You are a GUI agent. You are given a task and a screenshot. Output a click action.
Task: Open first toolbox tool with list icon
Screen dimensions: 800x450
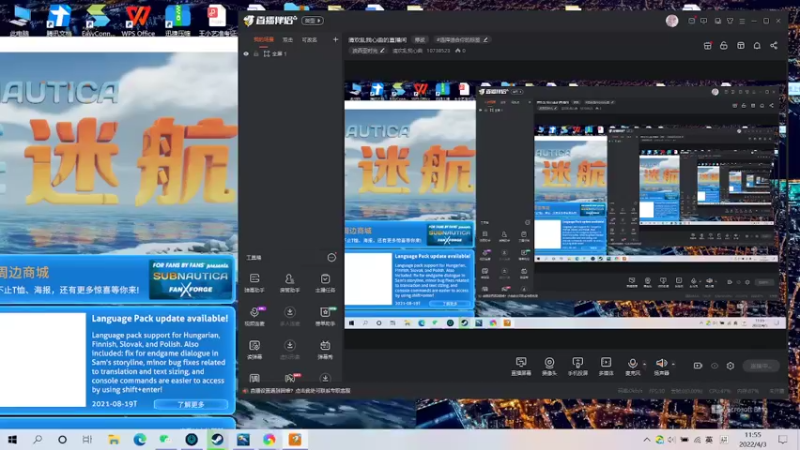254,282
